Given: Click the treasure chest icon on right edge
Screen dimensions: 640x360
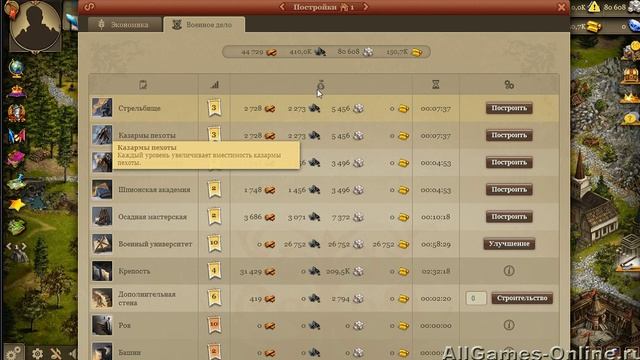Looking at the screenshot, I should 631,75.
